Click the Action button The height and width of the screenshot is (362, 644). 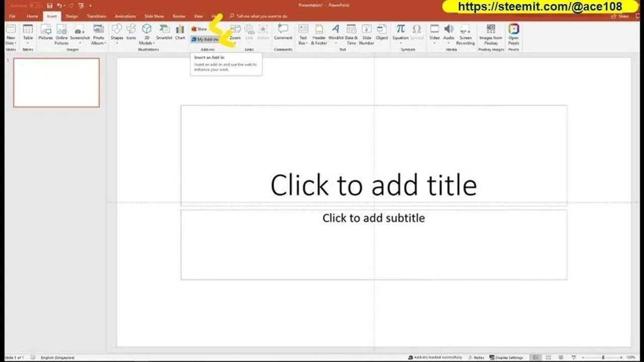(263, 32)
